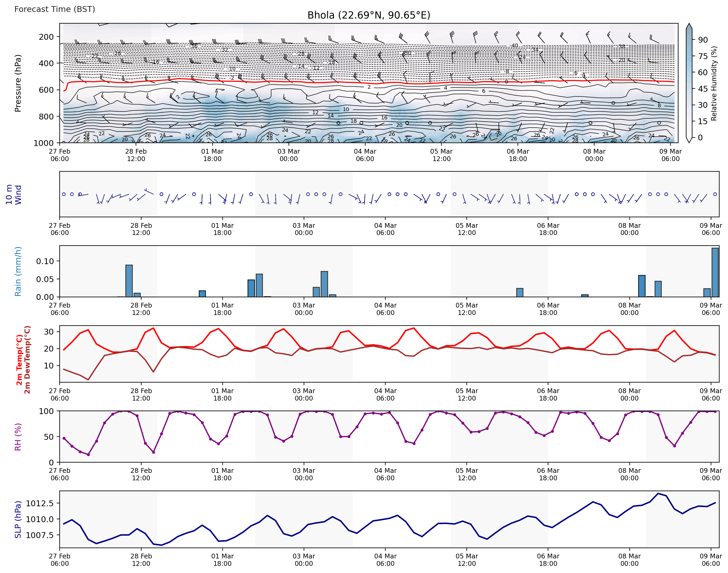
Task: Click the "Forecast Time (BST)" label
Action: (55, 9)
